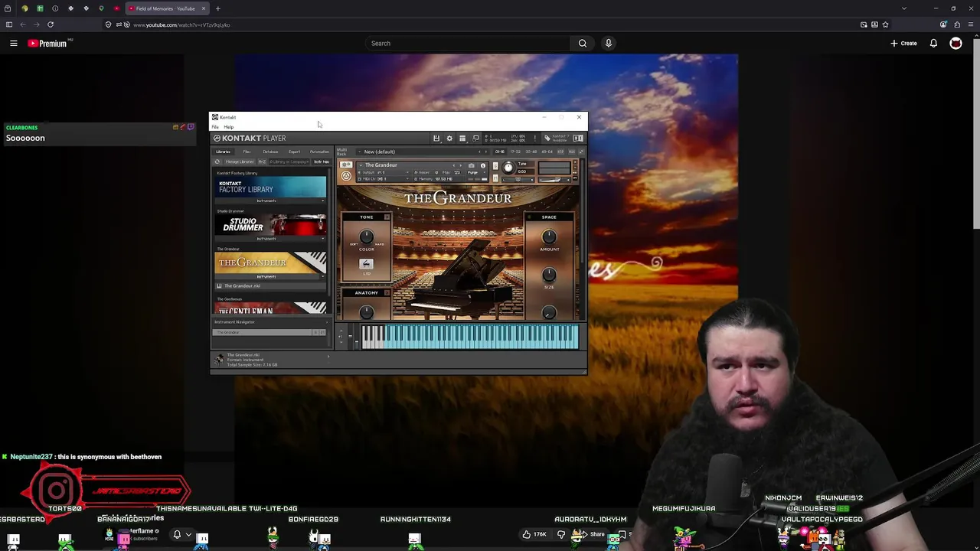Open the instrument Purge dropdown
The width and height of the screenshot is (980, 551).
(x=476, y=173)
